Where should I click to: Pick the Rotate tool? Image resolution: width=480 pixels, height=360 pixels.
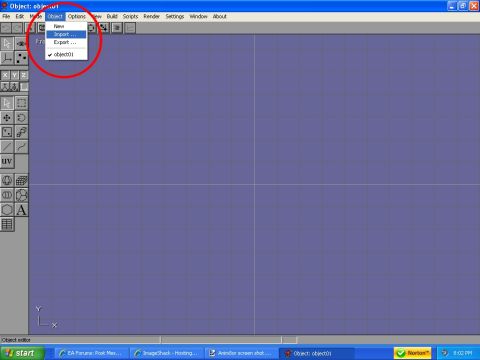pos(21,118)
